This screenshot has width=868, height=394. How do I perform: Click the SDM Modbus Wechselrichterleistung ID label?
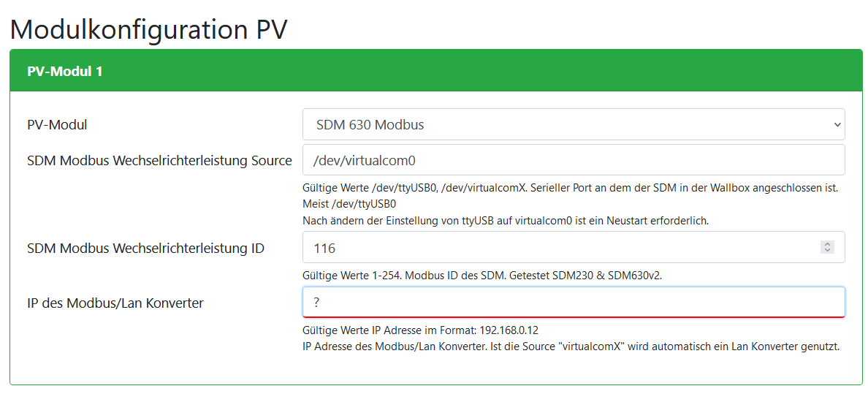click(x=145, y=248)
